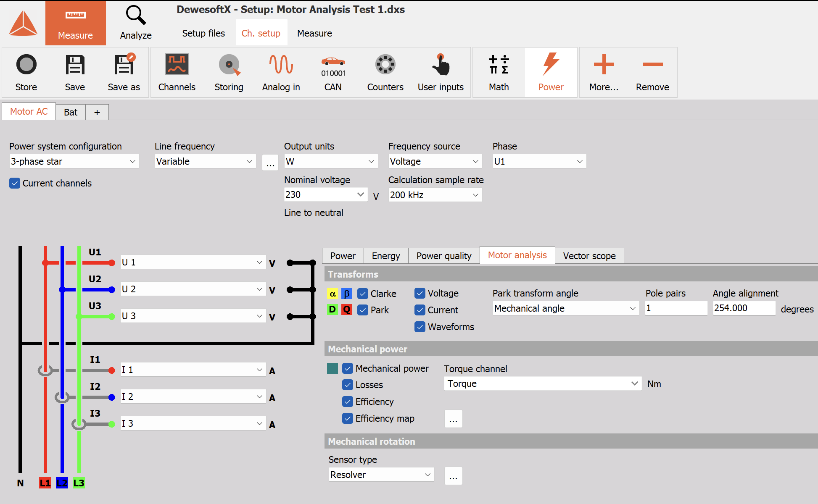The image size is (818, 504).
Task: Open the Sensor type dropdown
Action: point(381,475)
